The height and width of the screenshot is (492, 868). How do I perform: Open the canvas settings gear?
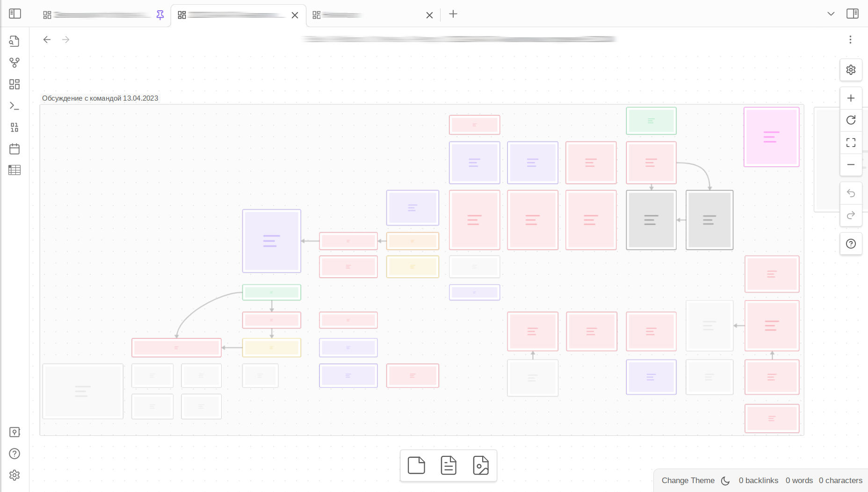[x=851, y=70]
